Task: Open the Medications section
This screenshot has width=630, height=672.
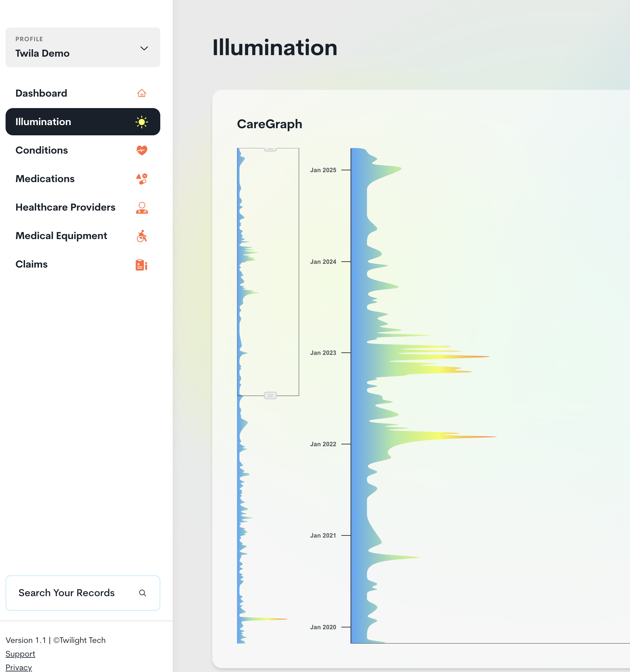Action: 45,179
